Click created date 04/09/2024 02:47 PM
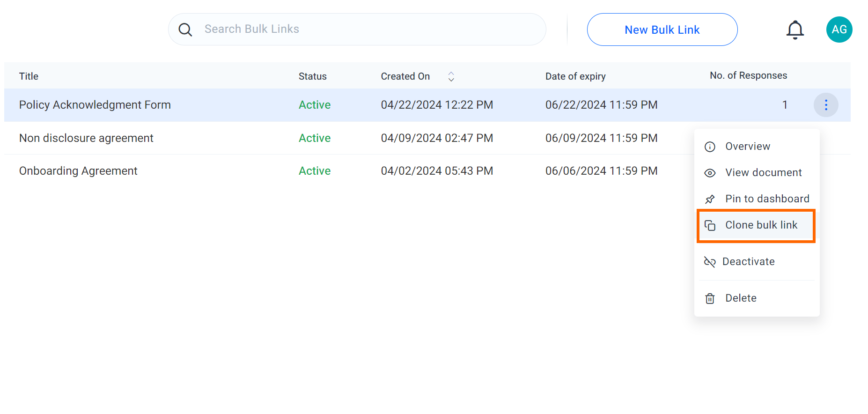This screenshot has width=868, height=414. point(437,138)
